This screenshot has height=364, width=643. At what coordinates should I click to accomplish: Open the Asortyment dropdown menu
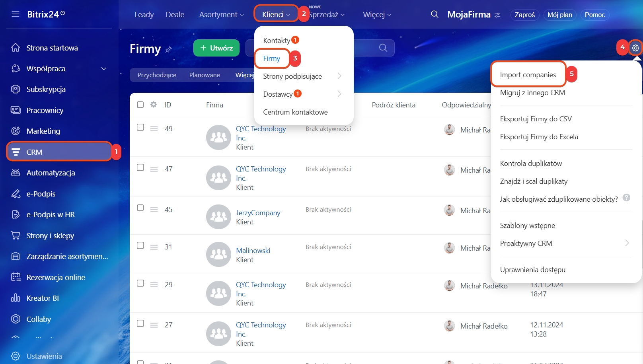pyautogui.click(x=221, y=15)
